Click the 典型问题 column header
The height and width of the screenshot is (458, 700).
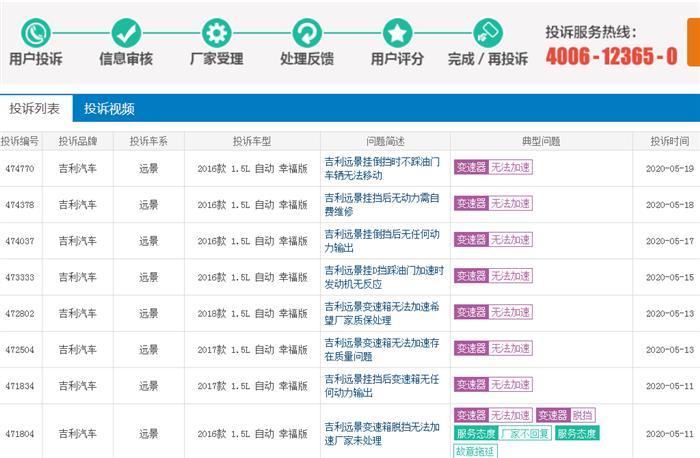541,141
